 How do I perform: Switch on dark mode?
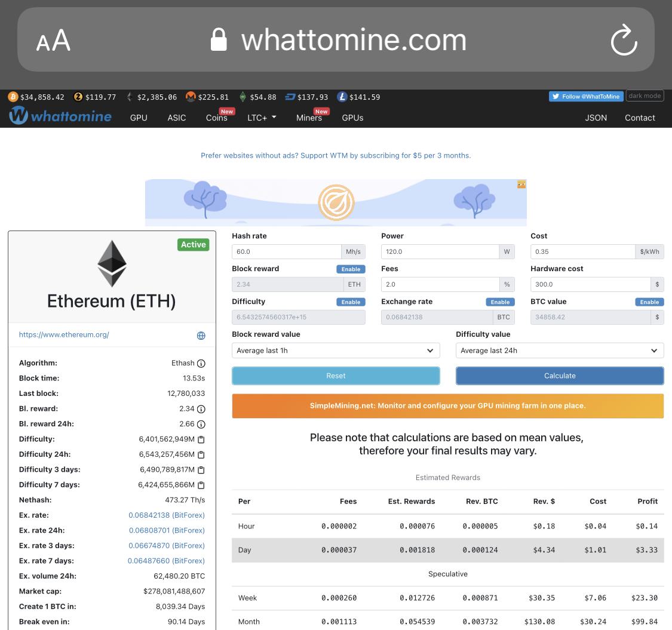pyautogui.click(x=645, y=96)
